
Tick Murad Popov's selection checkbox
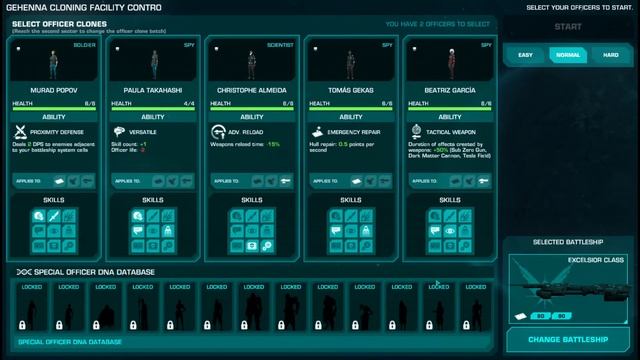18,49
